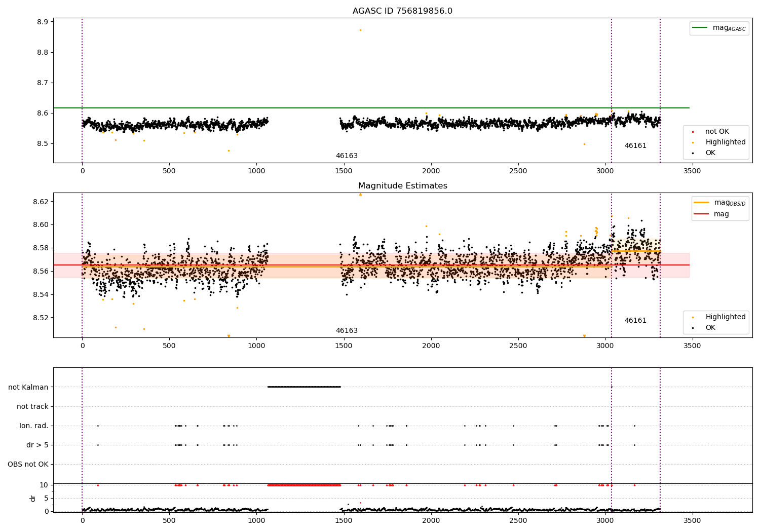Click the 'OBS not OK' axis label
Image resolution: width=760 pixels, height=532 pixels.
(x=28, y=465)
